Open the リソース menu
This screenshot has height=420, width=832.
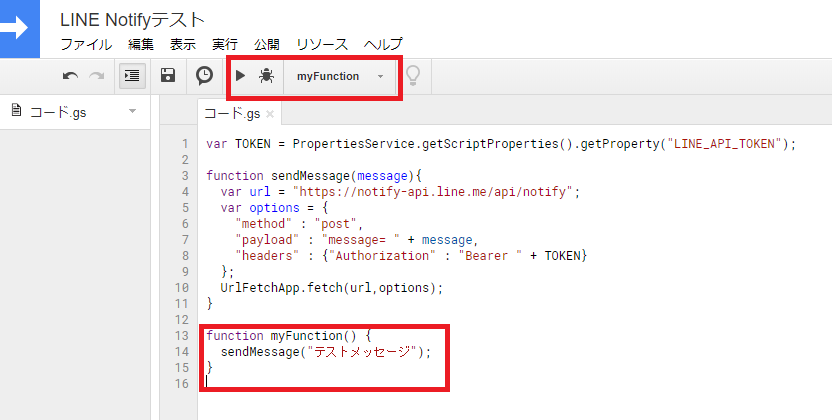322,45
